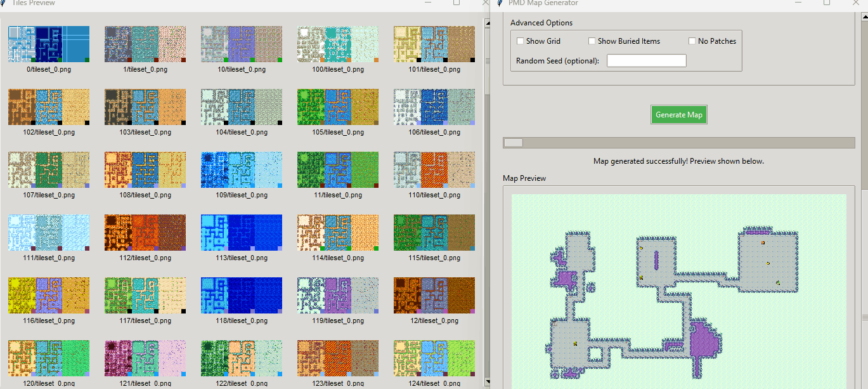Click the Tiles Preview scrollbar up arrow
This screenshot has width=868, height=389.
[487, 22]
